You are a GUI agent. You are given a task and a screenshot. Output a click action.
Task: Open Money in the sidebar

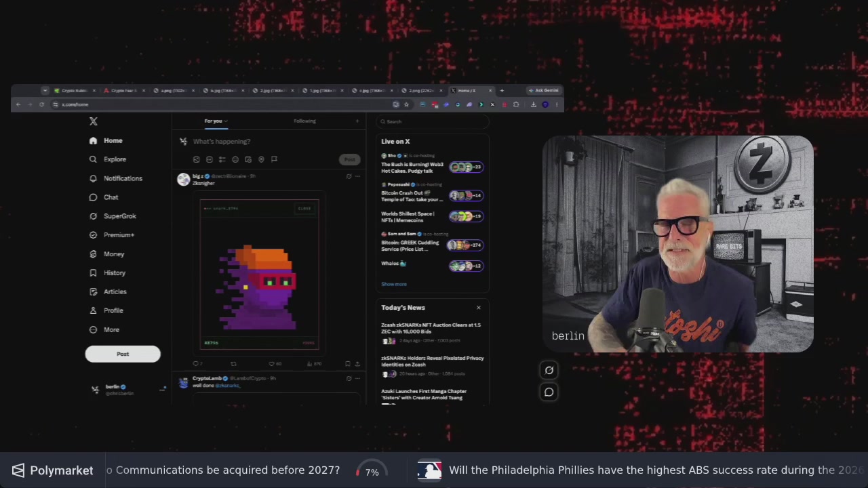107,254
